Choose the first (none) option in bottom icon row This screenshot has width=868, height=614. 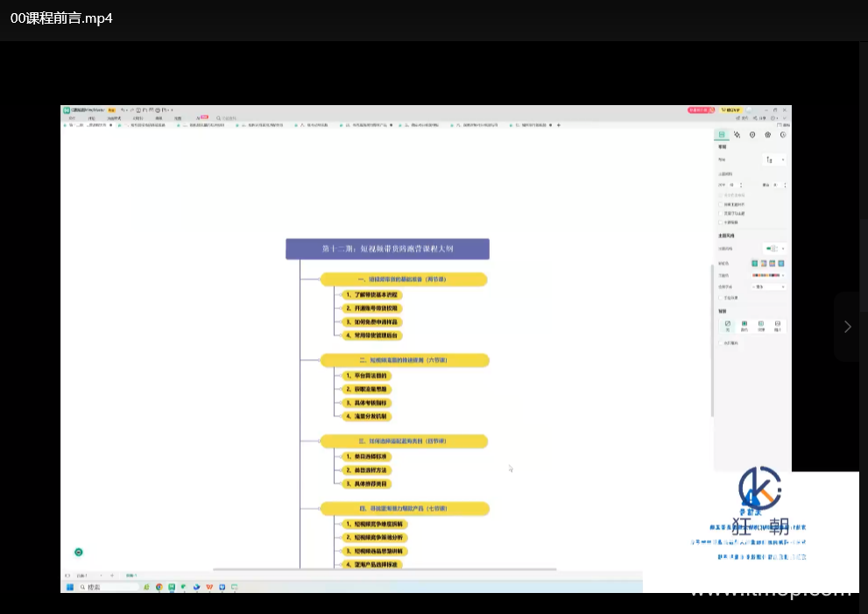point(727,324)
